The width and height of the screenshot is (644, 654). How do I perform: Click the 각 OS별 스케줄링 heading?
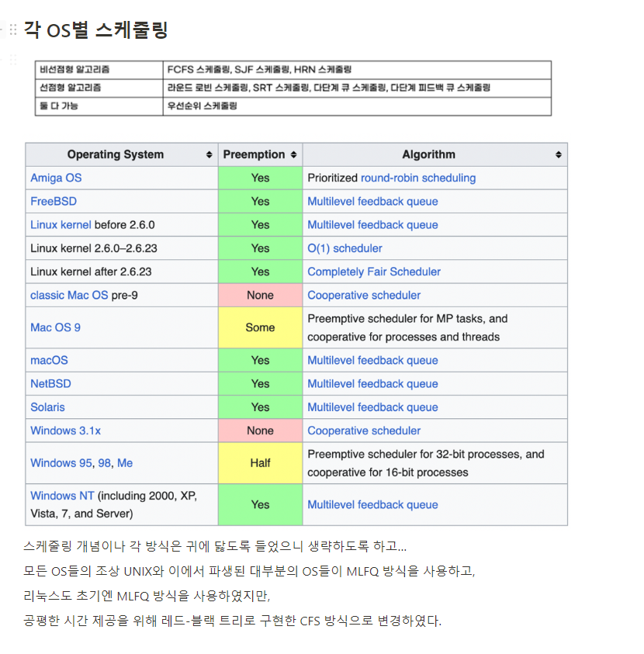point(95,30)
